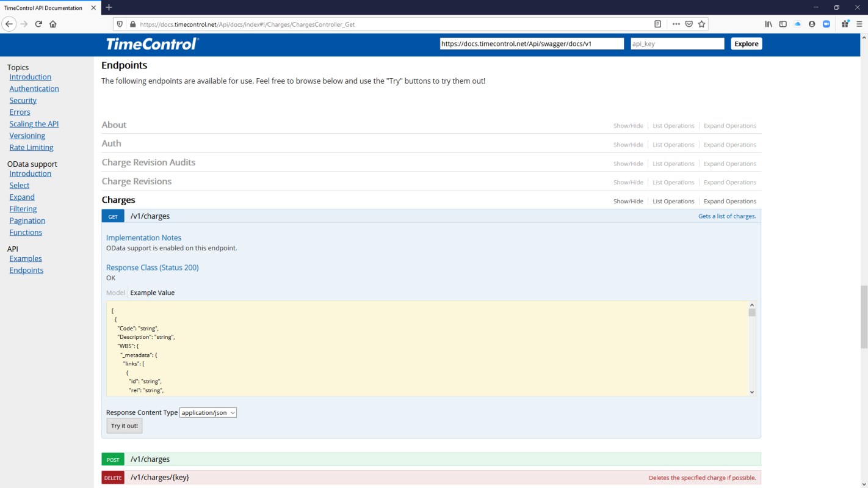
Task: Open tracking protection shield icon in address bar
Action: pyautogui.click(x=120, y=24)
